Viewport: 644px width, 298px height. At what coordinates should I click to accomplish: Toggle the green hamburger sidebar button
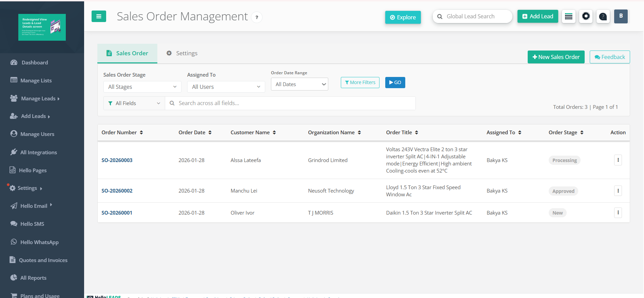[x=99, y=16]
